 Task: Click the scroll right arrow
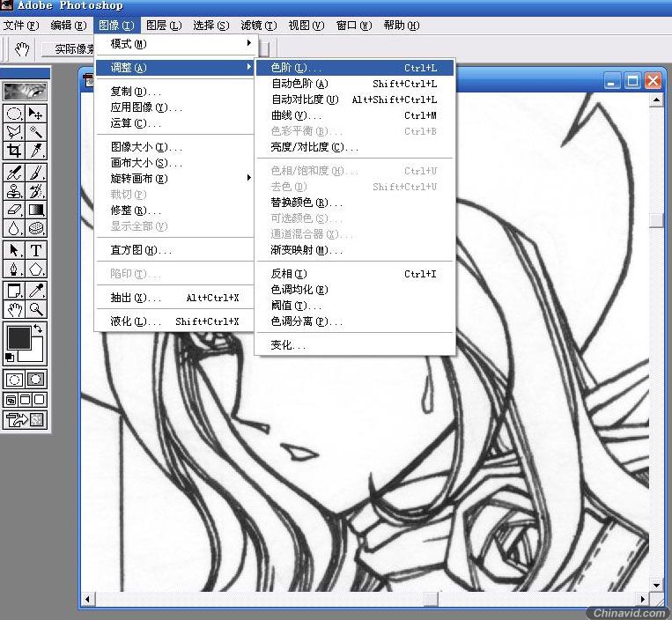pyautogui.click(x=642, y=599)
